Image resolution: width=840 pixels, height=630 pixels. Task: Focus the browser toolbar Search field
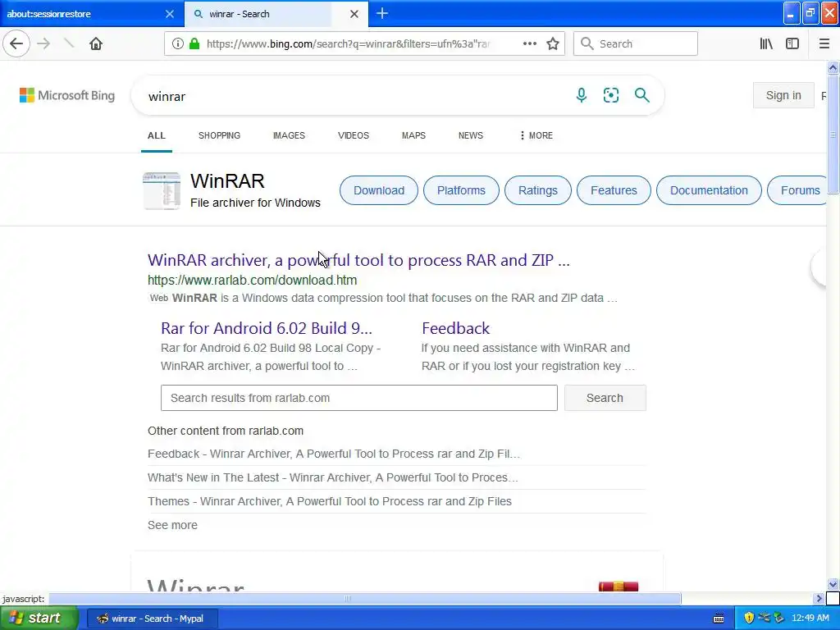coord(636,44)
